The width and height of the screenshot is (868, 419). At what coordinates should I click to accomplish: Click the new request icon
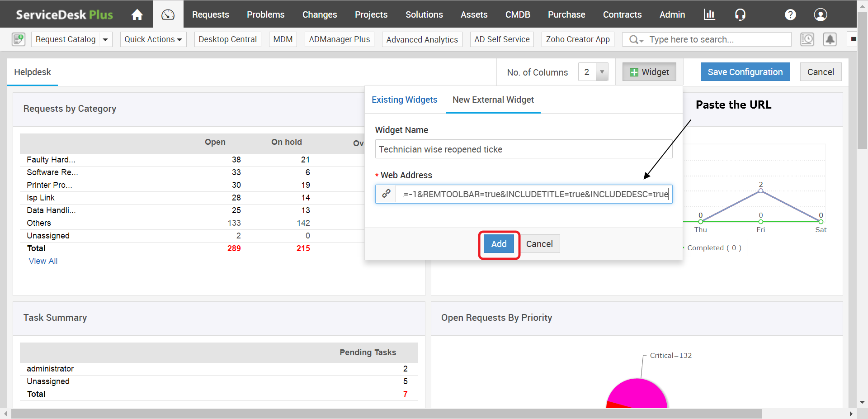(19, 39)
